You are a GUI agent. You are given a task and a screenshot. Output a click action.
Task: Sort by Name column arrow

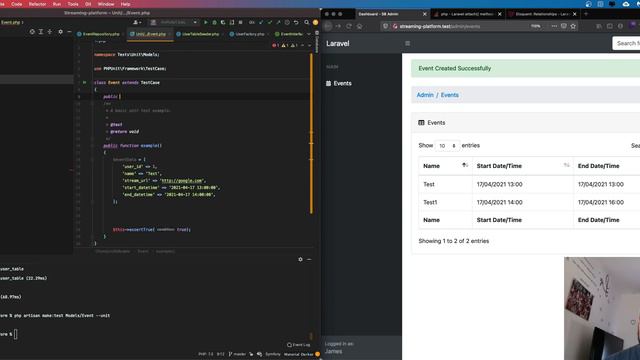[464, 165]
